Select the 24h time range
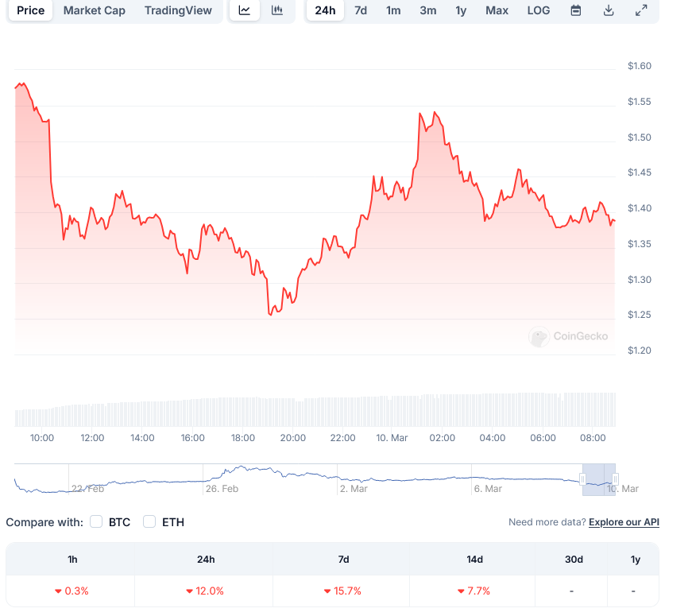This screenshot has height=616, width=692. (325, 10)
